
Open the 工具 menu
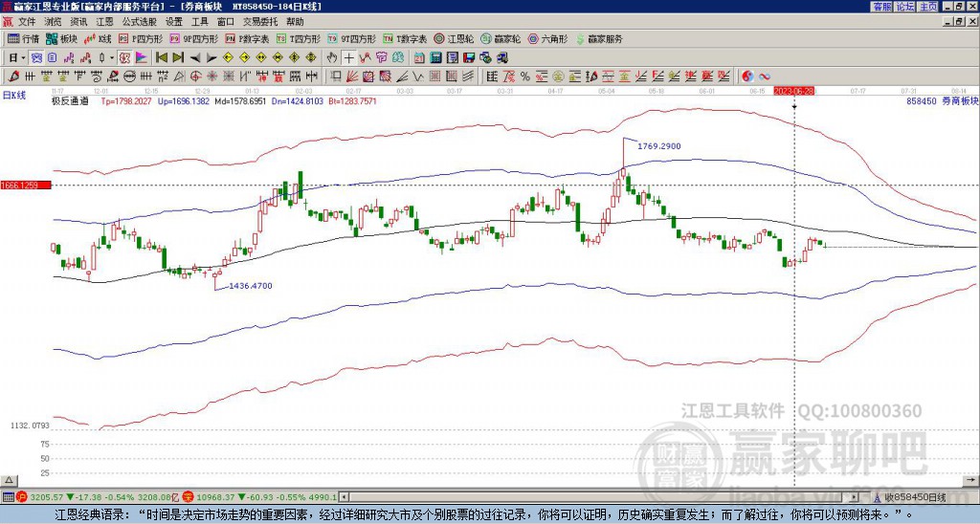point(199,22)
